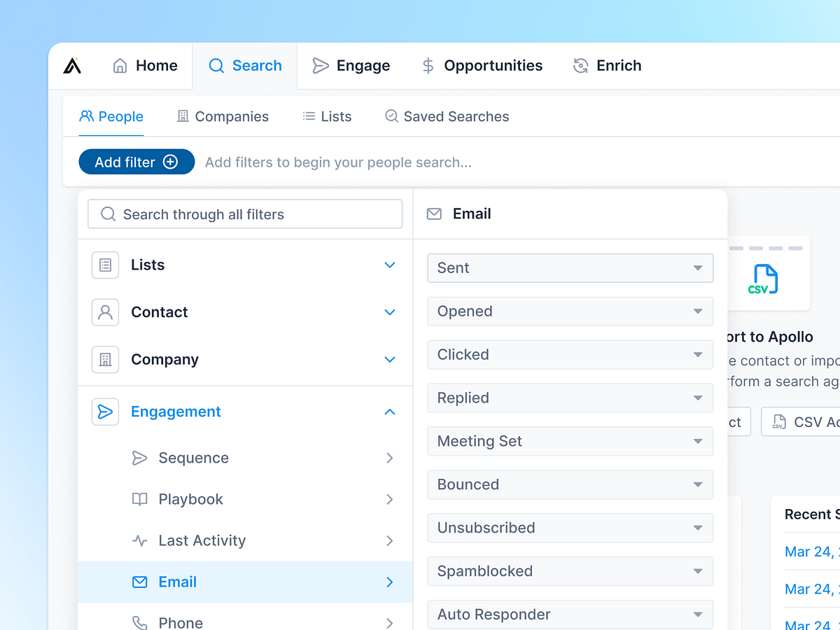This screenshot has width=840, height=630.
Task: Click the Playbook book icon
Action: [140, 499]
